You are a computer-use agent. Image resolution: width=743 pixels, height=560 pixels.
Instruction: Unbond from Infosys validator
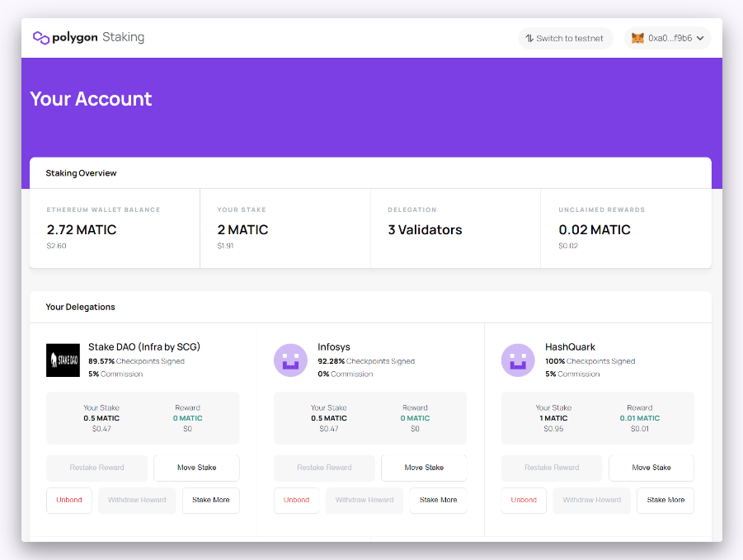click(297, 501)
